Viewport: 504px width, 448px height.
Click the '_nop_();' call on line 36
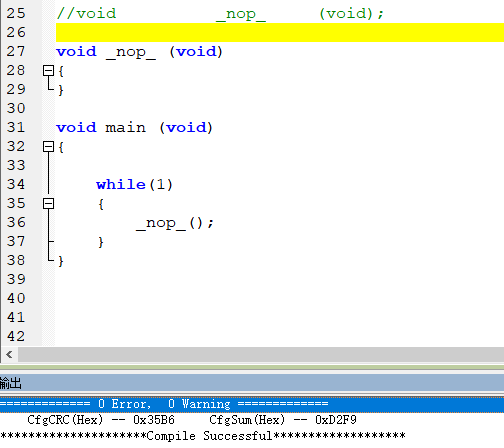coord(175,223)
